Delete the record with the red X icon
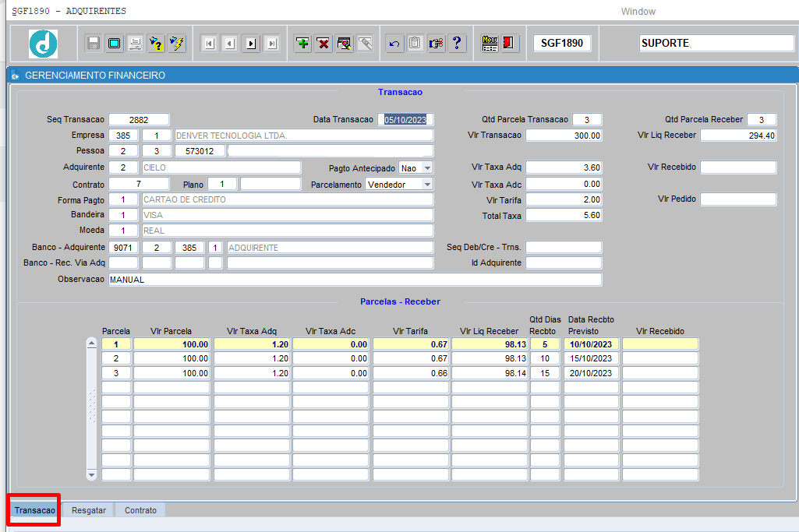Viewport: 799px width, 532px height. click(x=323, y=44)
